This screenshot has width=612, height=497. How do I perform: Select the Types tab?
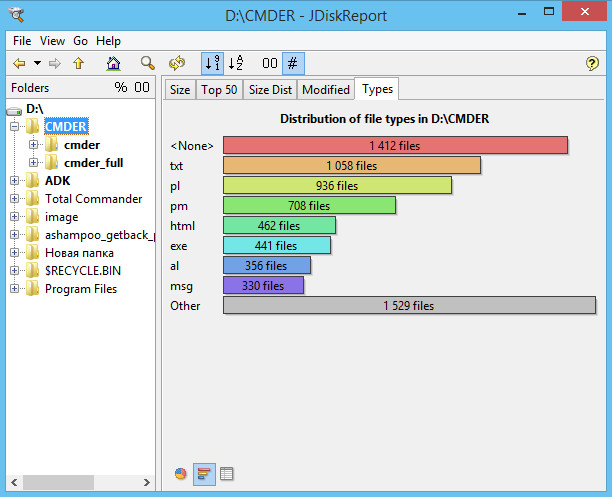click(x=377, y=89)
